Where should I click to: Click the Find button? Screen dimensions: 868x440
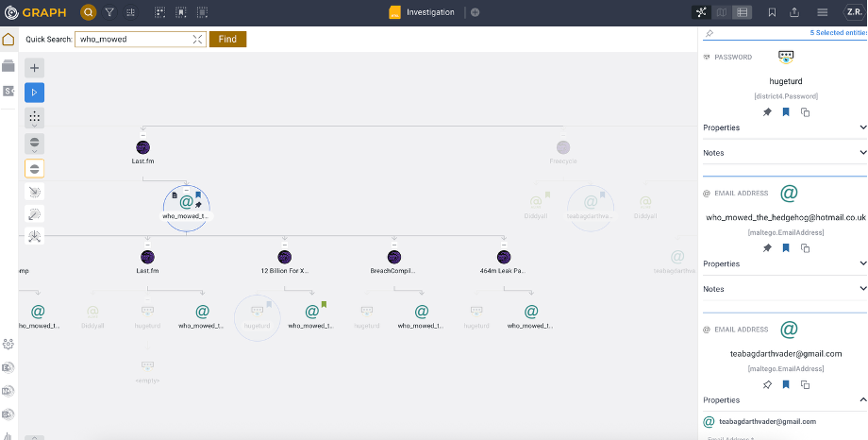pyautogui.click(x=227, y=40)
